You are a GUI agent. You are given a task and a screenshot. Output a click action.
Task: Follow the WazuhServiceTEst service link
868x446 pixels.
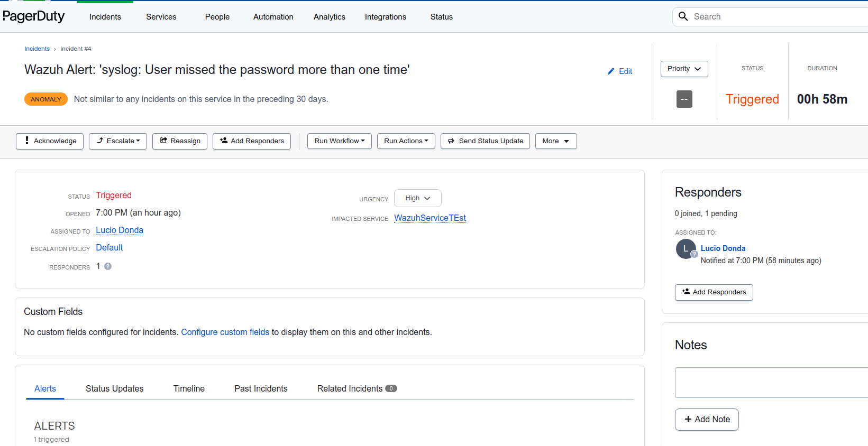coord(430,218)
